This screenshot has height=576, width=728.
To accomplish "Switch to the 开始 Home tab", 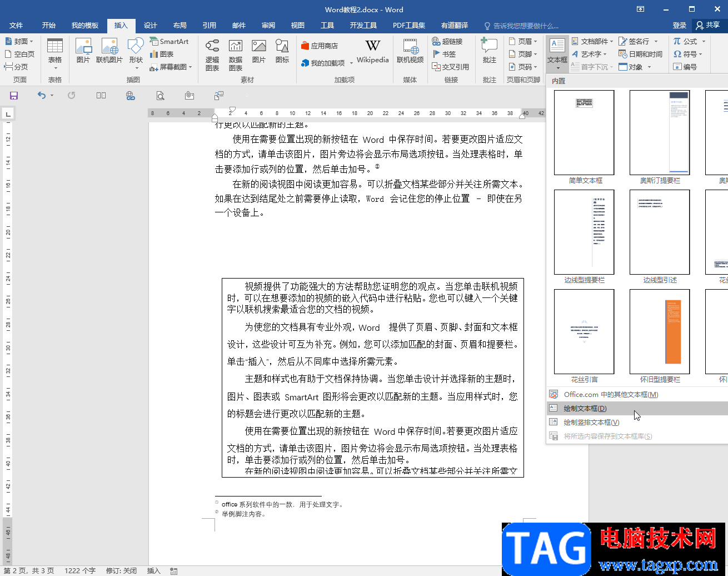I will tap(49, 26).
